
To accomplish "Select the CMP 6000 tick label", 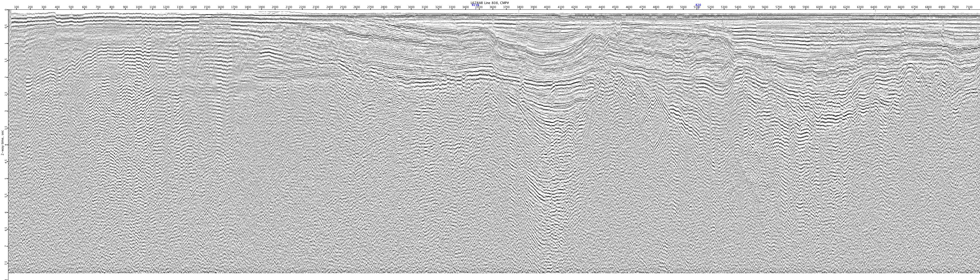I will (820, 7).
